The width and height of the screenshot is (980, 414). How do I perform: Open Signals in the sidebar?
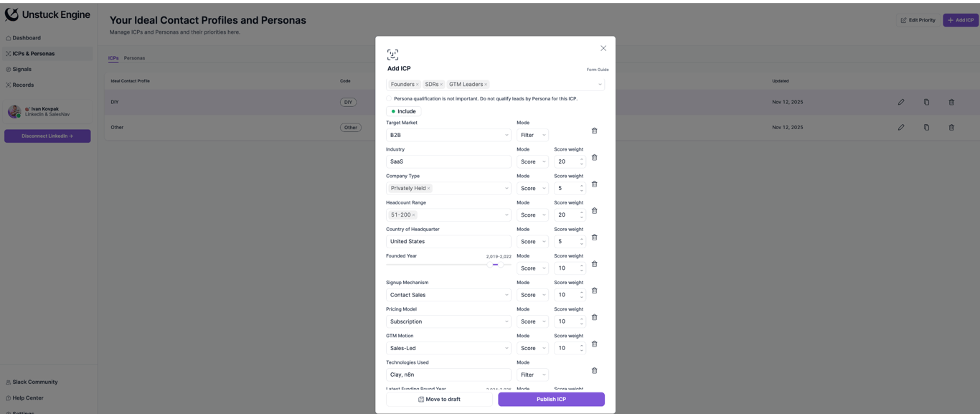(22, 70)
